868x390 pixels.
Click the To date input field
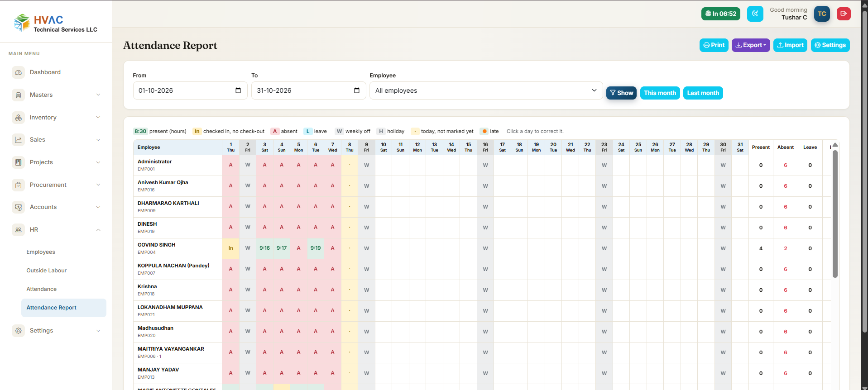[309, 90]
